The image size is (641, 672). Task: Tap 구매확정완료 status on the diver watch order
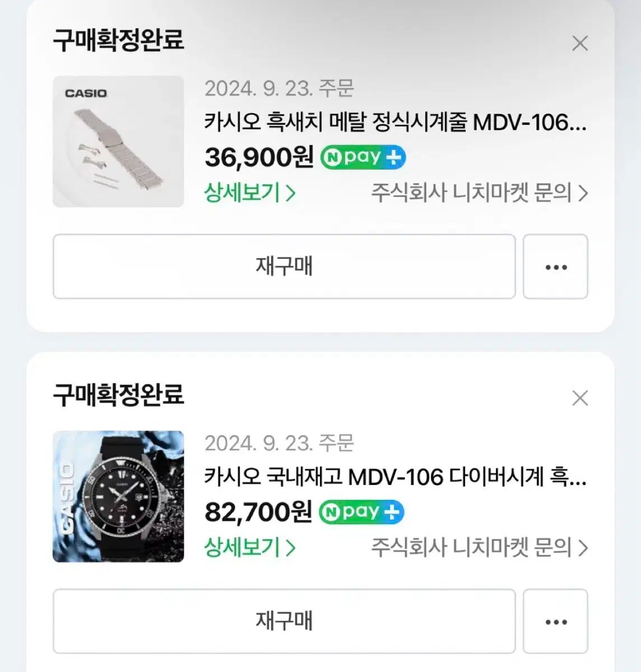point(118,395)
